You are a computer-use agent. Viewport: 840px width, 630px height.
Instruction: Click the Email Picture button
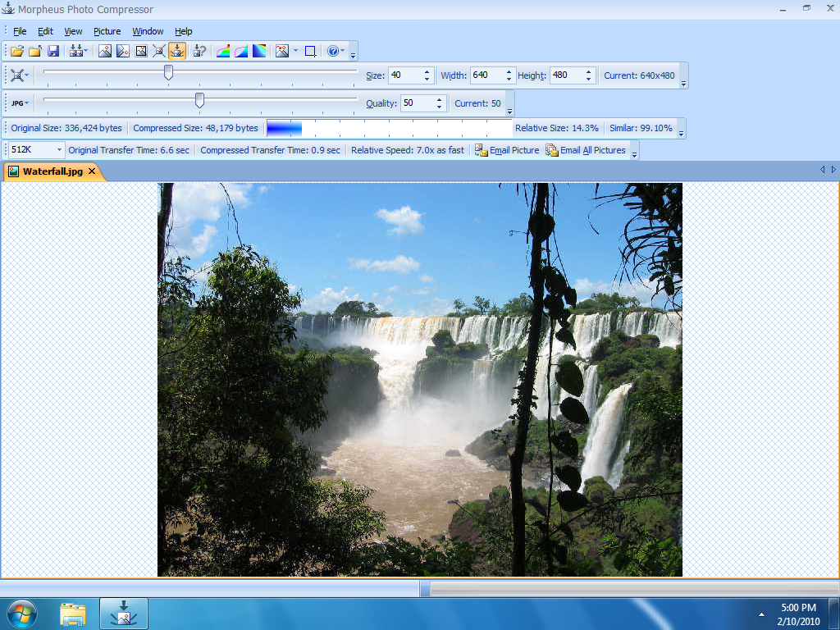[x=507, y=150]
